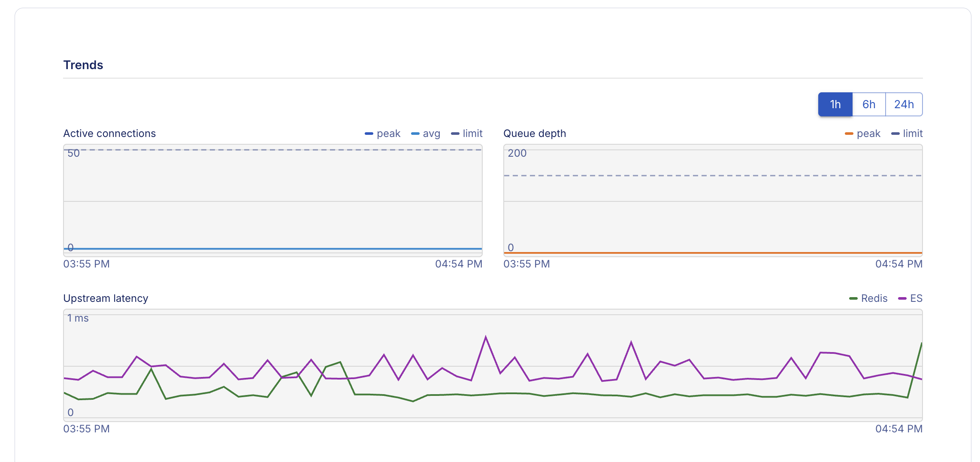Toggle the ES series legend

click(910, 298)
